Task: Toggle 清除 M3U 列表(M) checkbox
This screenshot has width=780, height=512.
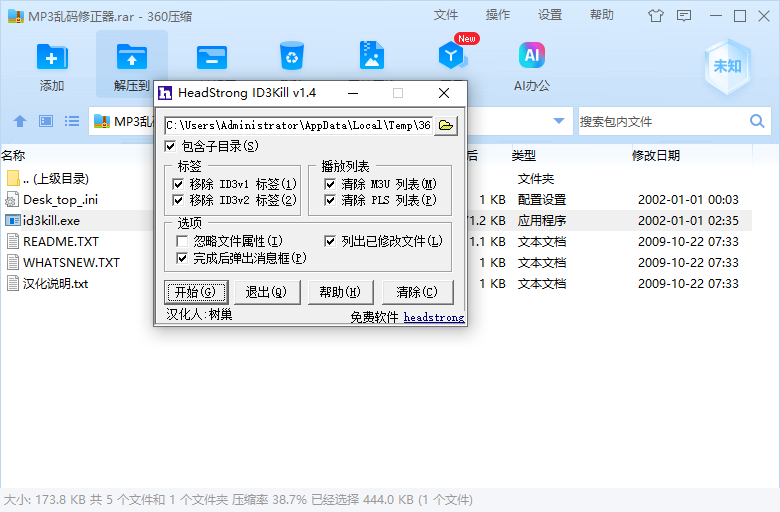Action: pyautogui.click(x=330, y=184)
